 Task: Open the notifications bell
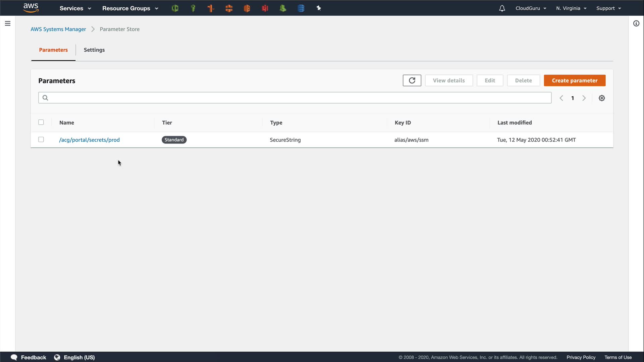[x=502, y=8]
